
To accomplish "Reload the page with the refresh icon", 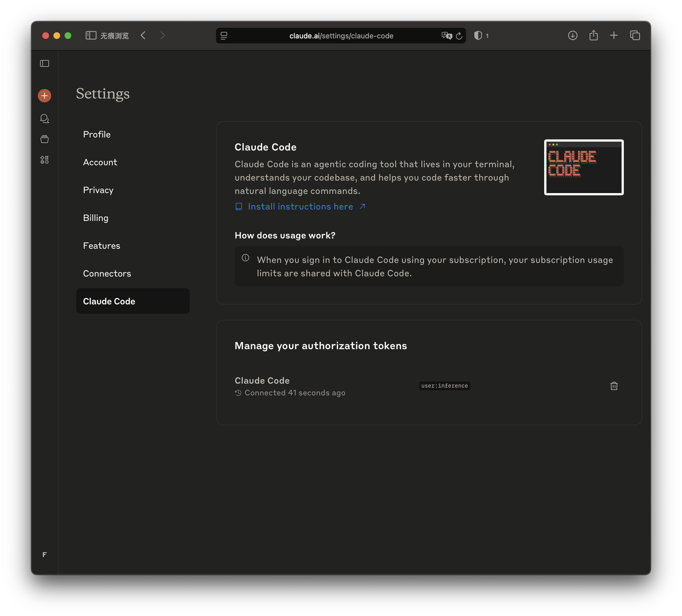I will (x=459, y=36).
